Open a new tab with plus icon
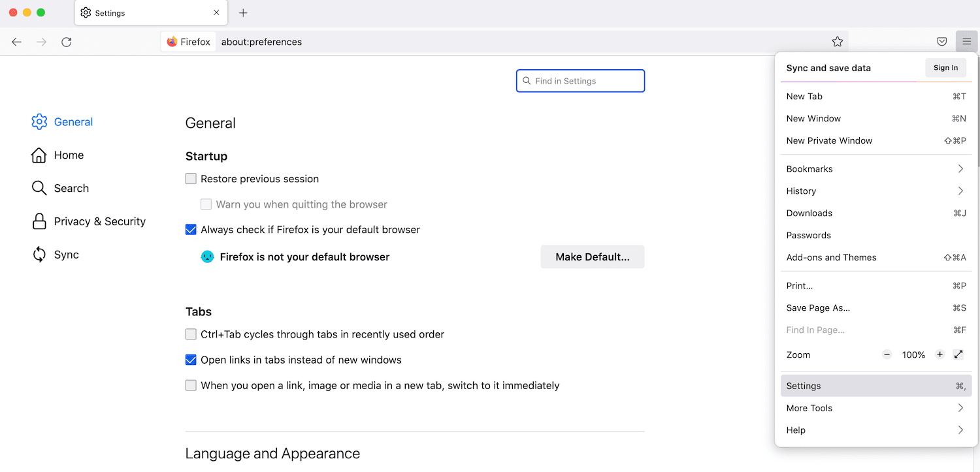 [243, 13]
